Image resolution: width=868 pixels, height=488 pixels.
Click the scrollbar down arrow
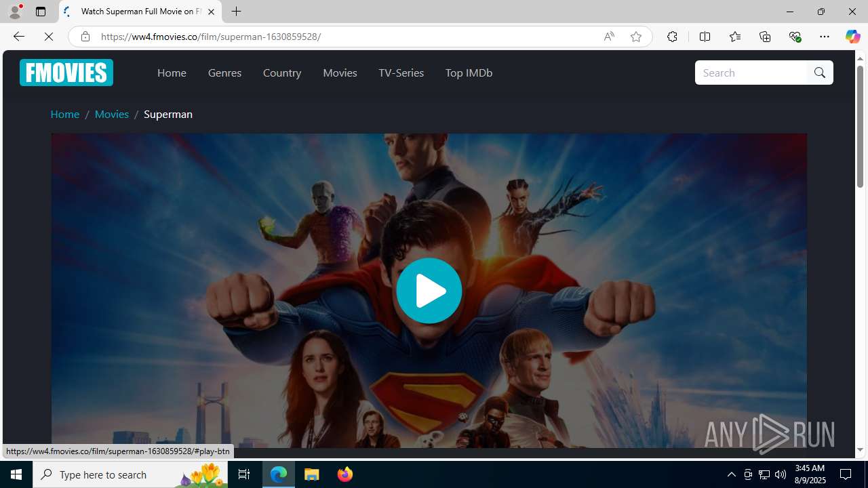[860, 450]
